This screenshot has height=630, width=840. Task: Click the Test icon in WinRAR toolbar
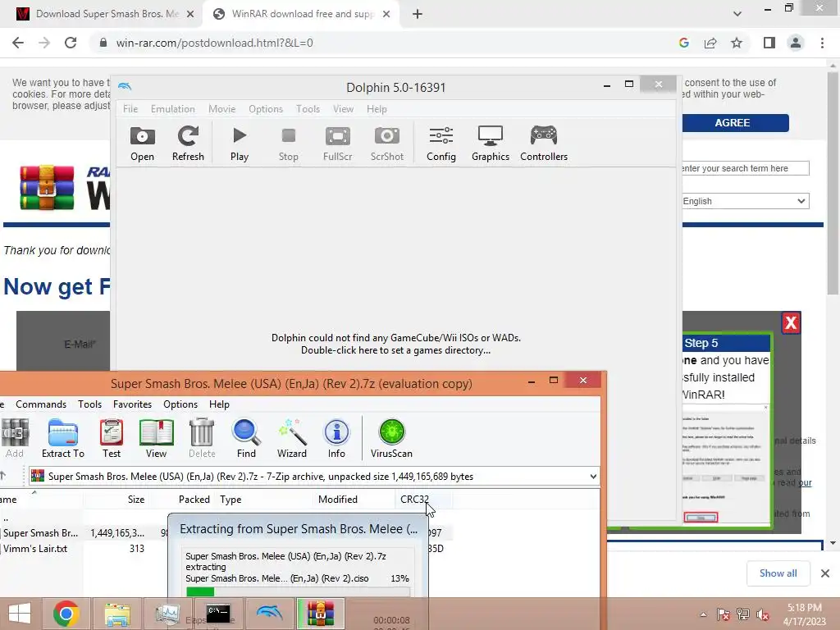[112, 438]
